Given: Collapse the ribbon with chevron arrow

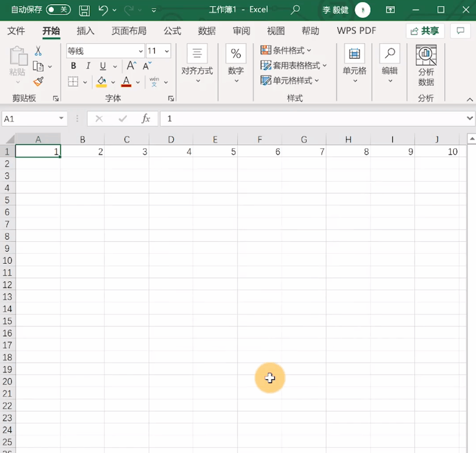Looking at the screenshot, I should tap(470, 99).
